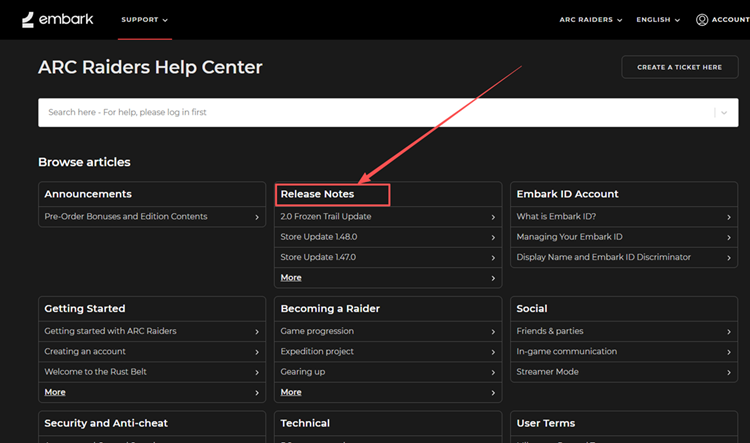Click the Create a Ticket Here button

tap(680, 67)
